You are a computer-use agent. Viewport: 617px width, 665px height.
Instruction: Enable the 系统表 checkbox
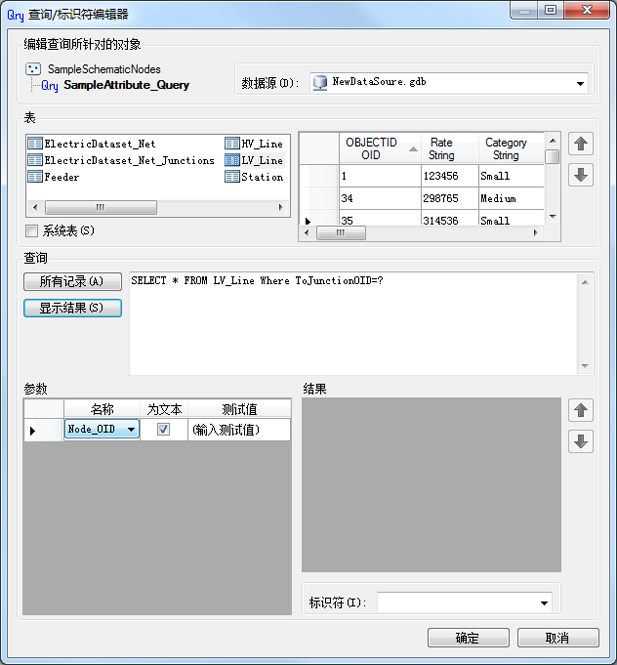point(33,231)
